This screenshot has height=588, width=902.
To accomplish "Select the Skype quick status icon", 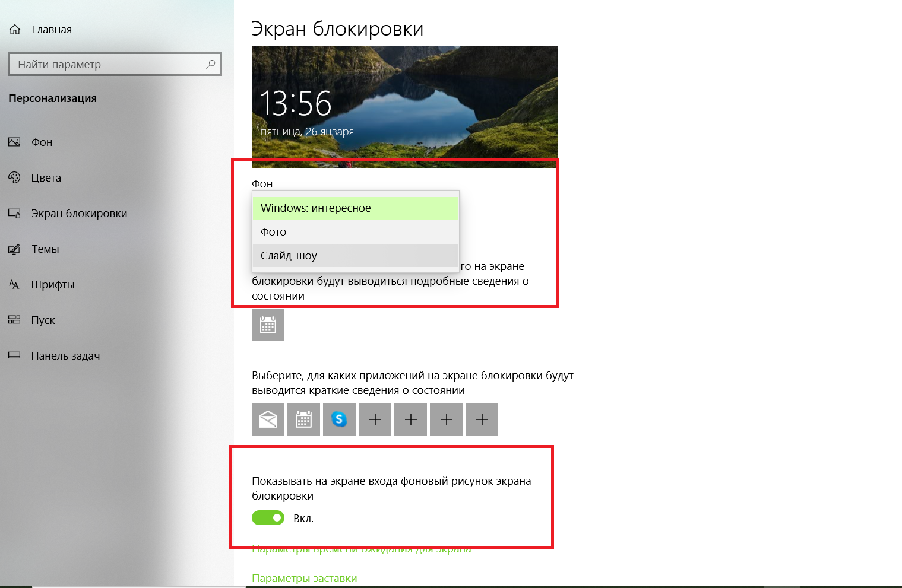I will point(339,419).
